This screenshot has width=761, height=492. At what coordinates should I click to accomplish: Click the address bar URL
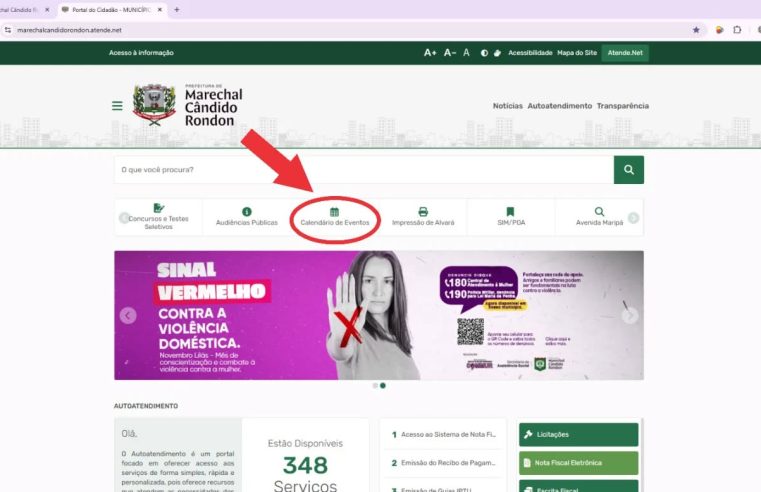[x=69, y=30]
